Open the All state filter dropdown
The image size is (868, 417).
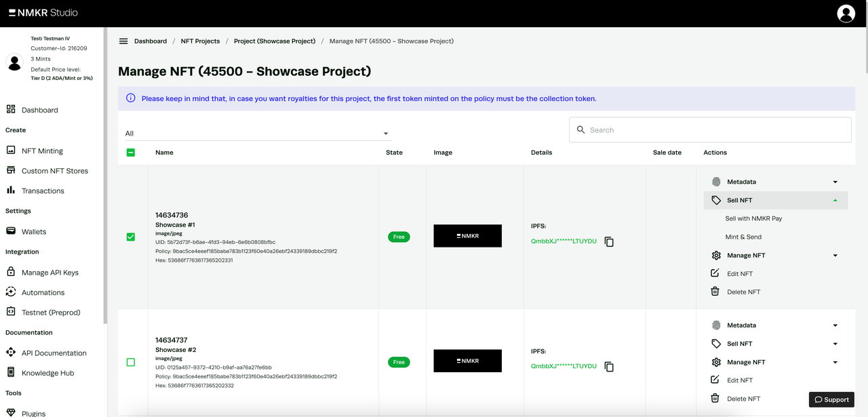(x=258, y=134)
